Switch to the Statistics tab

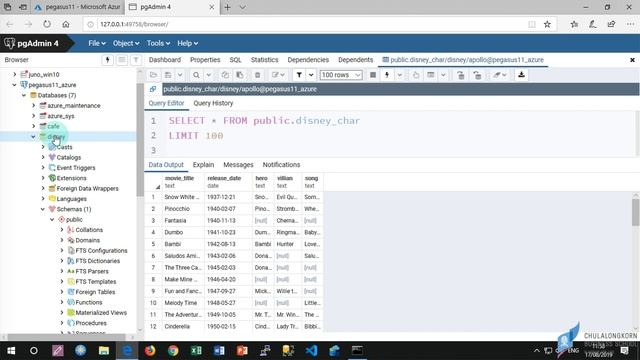pyautogui.click(x=264, y=60)
